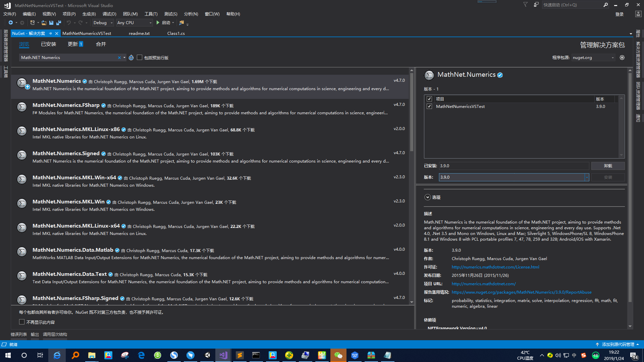This screenshot has height=362, width=644.
Task: Open package source settings gear
Action: (622, 58)
